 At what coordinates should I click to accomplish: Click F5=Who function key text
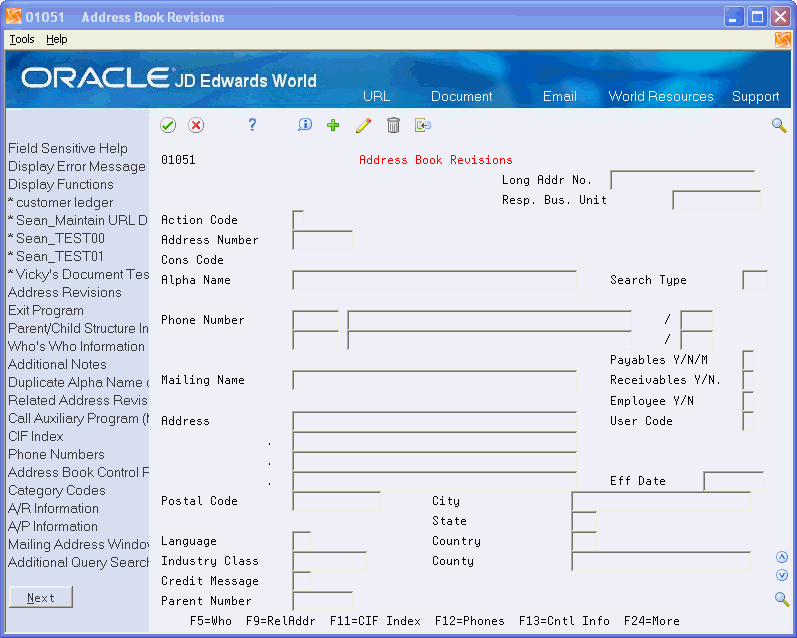(211, 621)
